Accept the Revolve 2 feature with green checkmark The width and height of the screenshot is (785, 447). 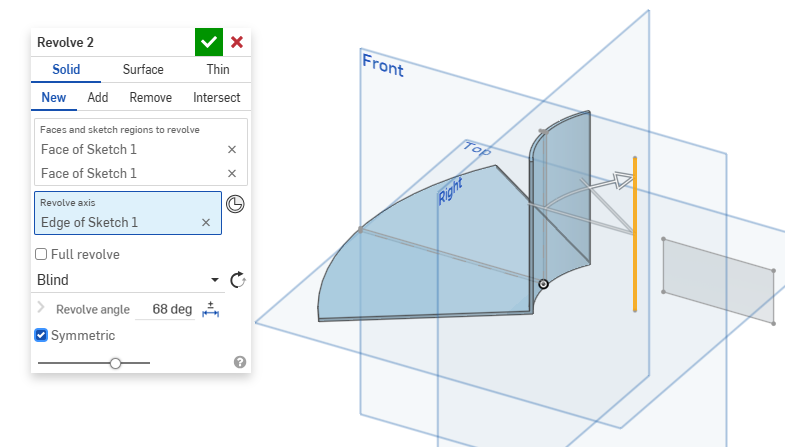pyautogui.click(x=209, y=42)
